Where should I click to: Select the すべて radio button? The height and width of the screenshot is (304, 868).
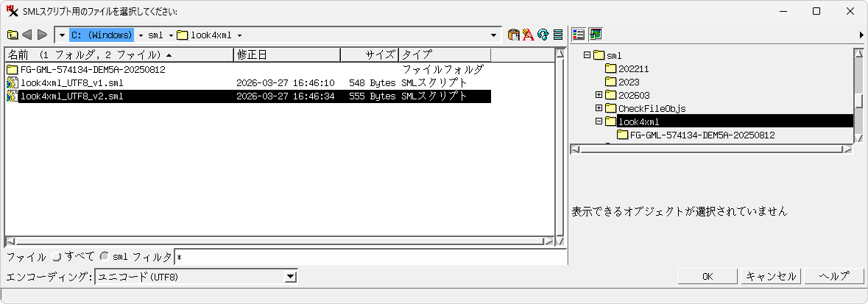coord(57,257)
